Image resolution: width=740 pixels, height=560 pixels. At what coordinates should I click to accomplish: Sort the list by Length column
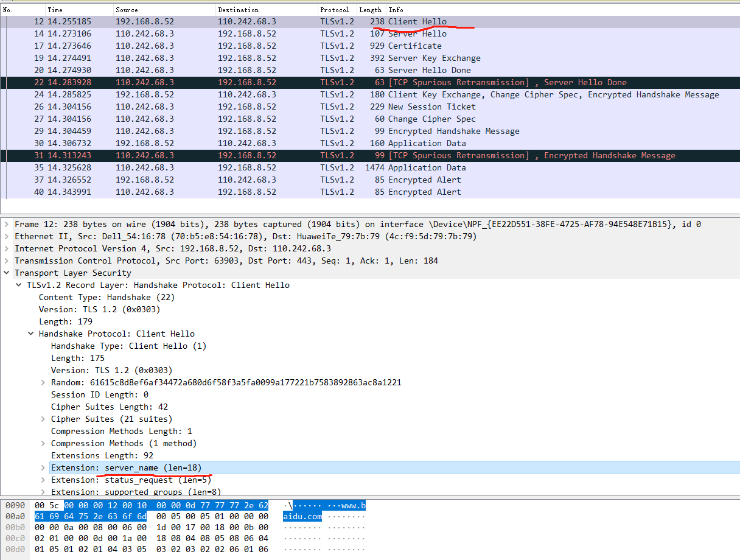370,10
